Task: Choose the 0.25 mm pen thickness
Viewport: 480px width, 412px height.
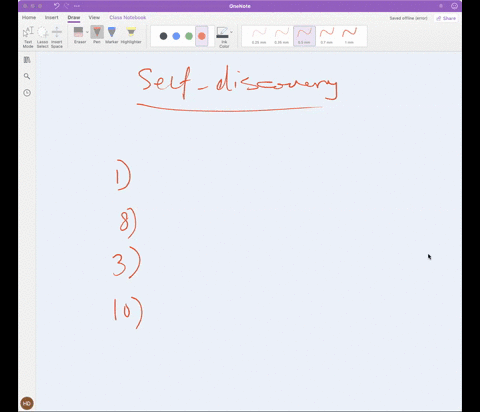Action: point(259,36)
